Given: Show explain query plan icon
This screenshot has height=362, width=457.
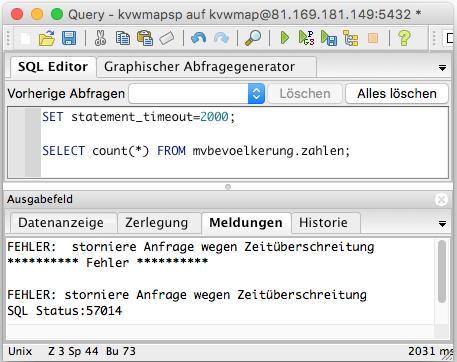Looking at the screenshot, I should click(x=350, y=38).
